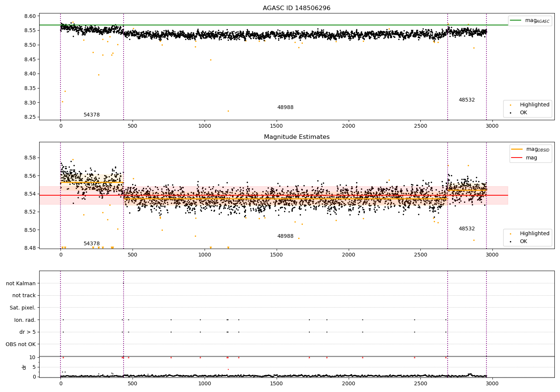Click the 10 tick on the dr axis
The image size is (560, 392).
pyautogui.click(x=32, y=357)
